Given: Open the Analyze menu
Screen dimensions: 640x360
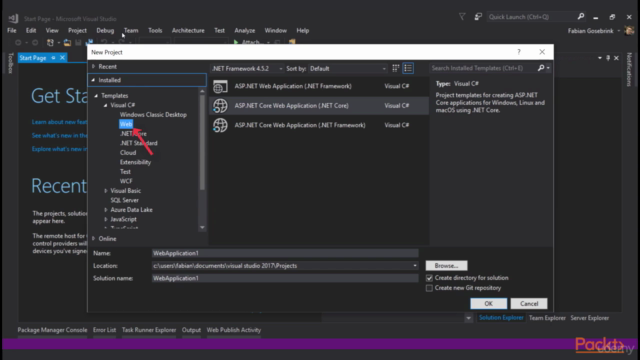Looking at the screenshot, I should [244, 30].
